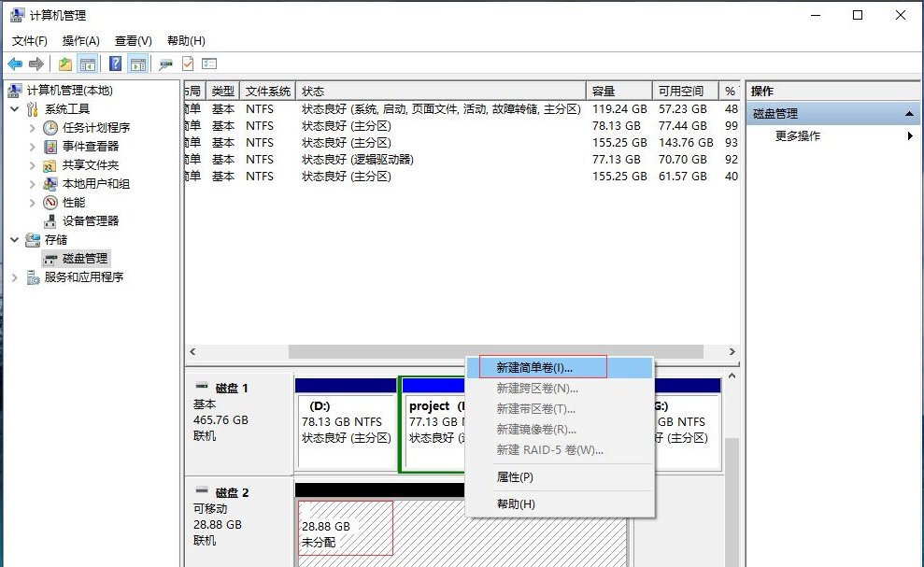Click the disk properties toolbar icon
Viewport: 924px width, 567px height.
tap(164, 64)
